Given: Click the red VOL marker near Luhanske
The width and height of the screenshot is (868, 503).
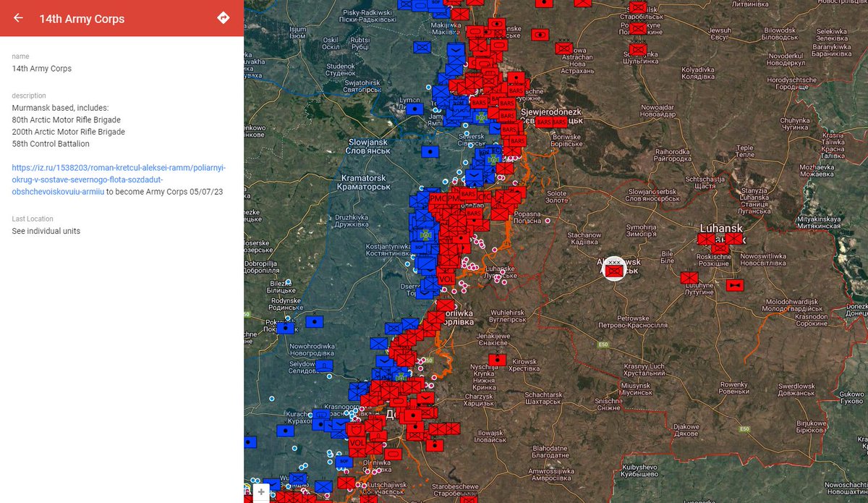Looking at the screenshot, I should [447, 279].
